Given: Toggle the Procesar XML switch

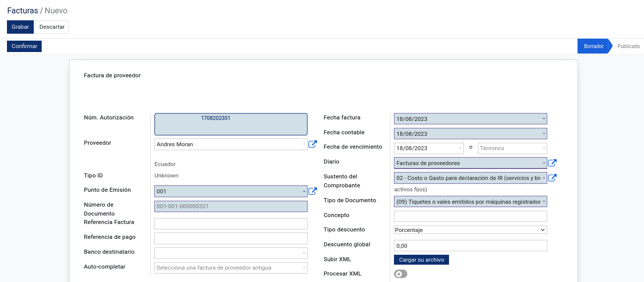Looking at the screenshot, I should pos(400,274).
